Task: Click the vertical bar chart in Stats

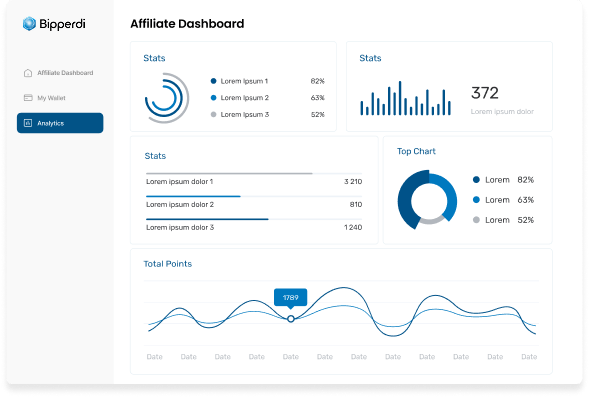Action: click(x=406, y=98)
